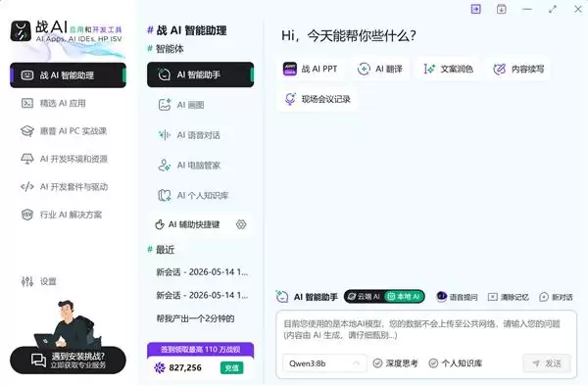Image resolution: width=588 pixels, height=386 pixels.
Task: Toggle 个人知识库 checkbox in input bar
Action: [x=456, y=363]
